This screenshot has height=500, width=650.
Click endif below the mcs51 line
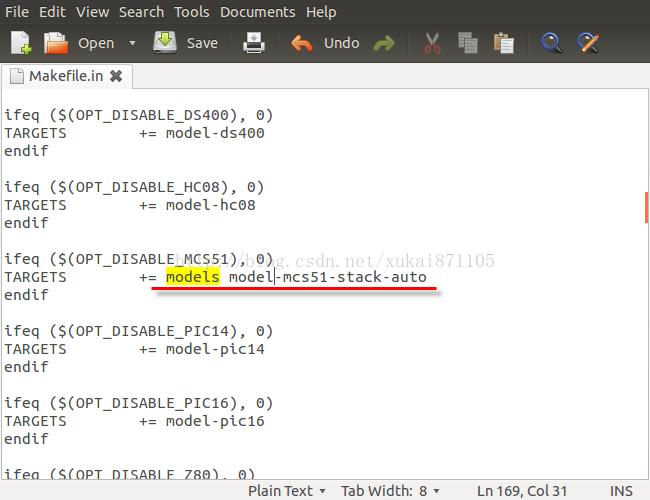26,295
